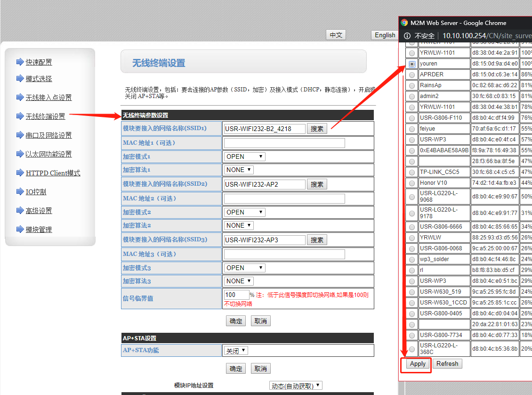The image size is (532, 395).
Task: Click the 信号临界值 input field
Action: click(x=237, y=295)
